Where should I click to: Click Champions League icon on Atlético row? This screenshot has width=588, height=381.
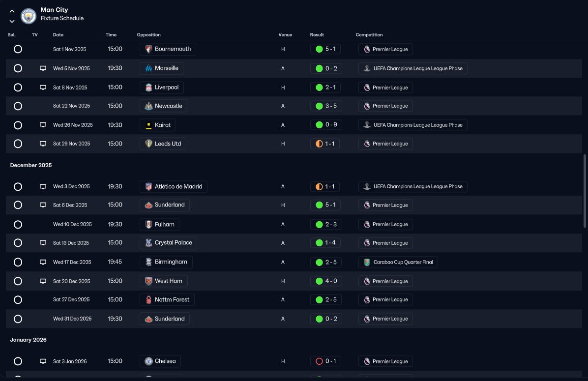(x=367, y=186)
